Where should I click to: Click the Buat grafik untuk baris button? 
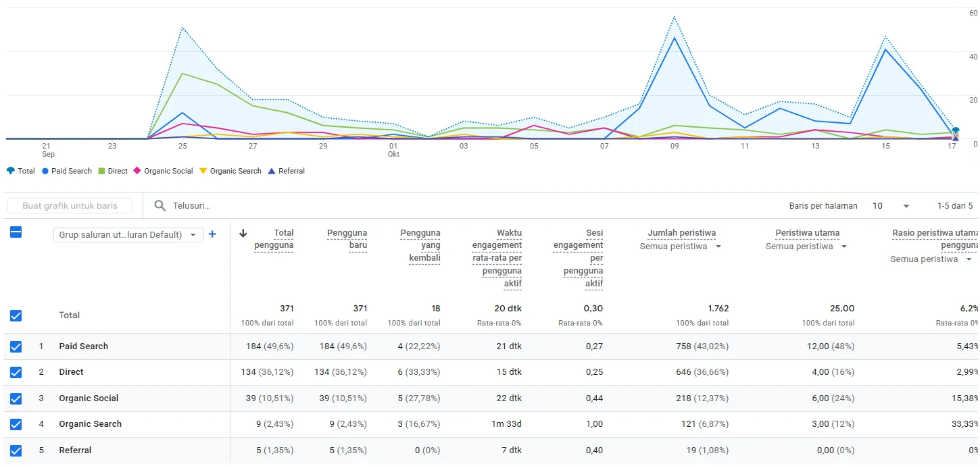tap(70, 206)
